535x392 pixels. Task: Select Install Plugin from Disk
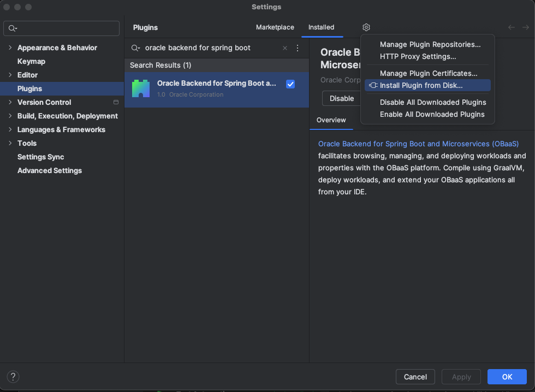tap(421, 85)
